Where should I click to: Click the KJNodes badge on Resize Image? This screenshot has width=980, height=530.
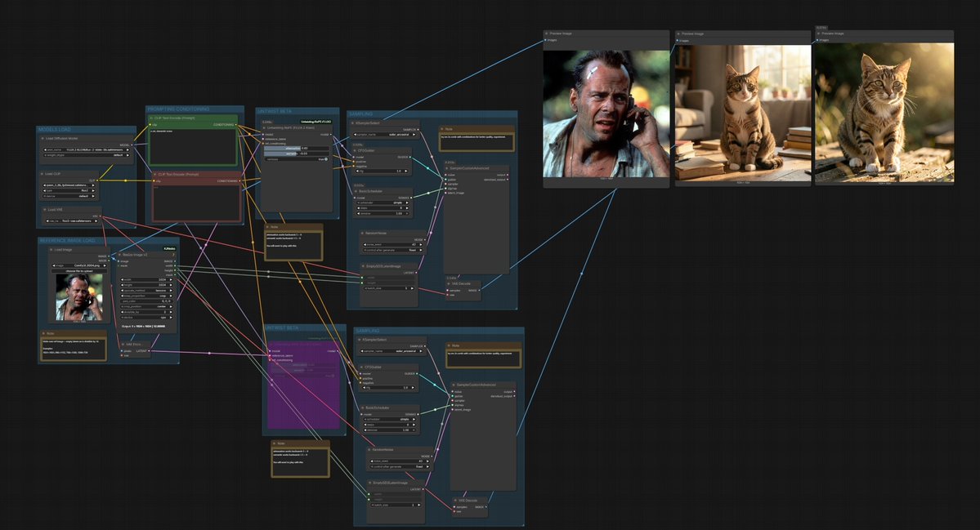click(x=169, y=248)
